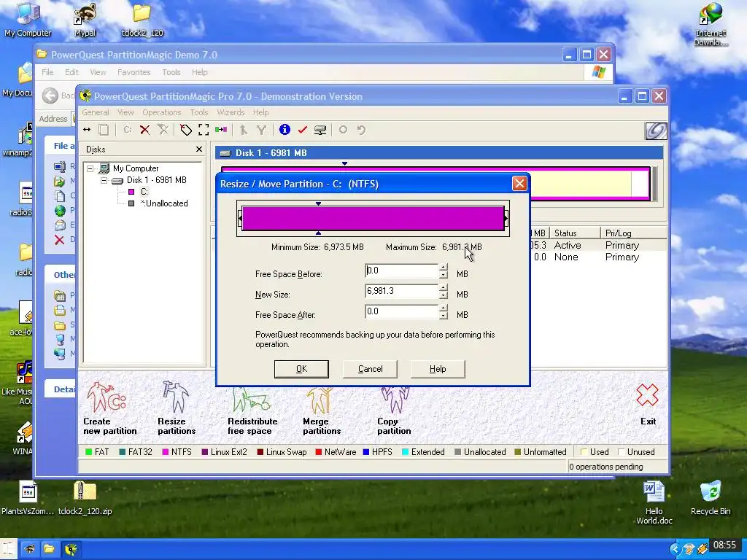Close the Resize / Move Partition dialog

click(x=519, y=183)
